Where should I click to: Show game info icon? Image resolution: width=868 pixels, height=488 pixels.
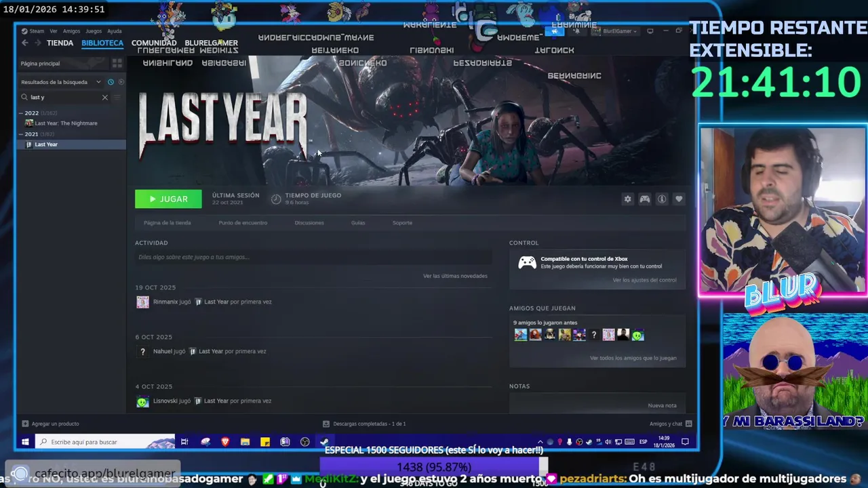662,199
